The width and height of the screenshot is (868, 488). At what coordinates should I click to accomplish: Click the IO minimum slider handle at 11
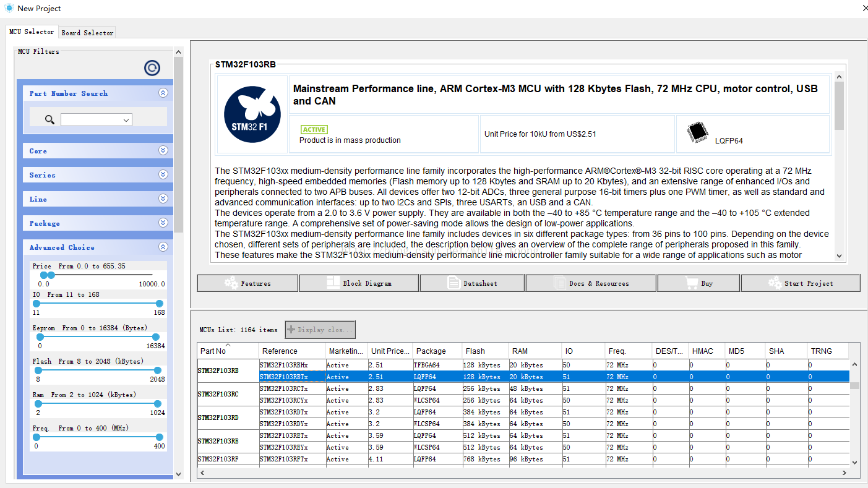(x=37, y=304)
